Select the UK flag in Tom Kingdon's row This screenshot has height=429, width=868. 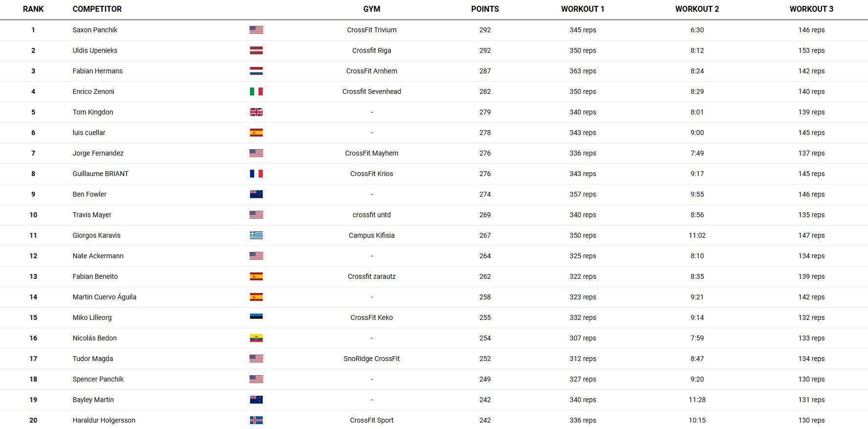[x=256, y=112]
